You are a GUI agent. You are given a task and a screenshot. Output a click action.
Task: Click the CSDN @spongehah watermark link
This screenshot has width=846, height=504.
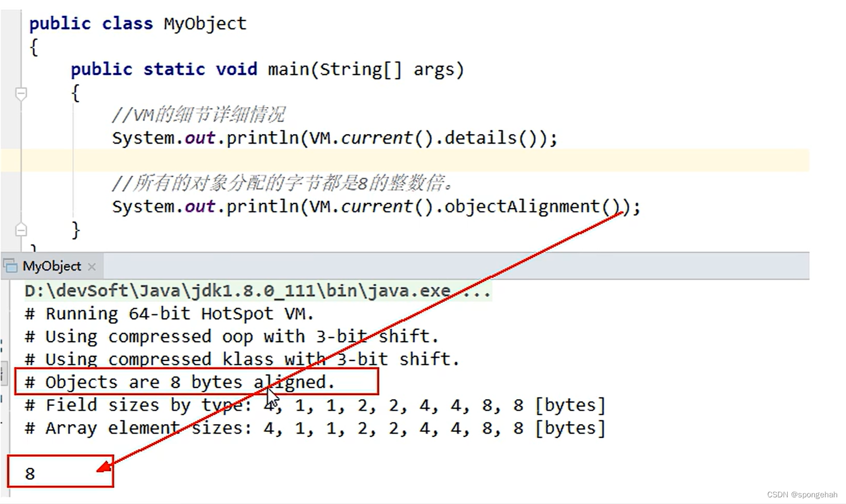[x=802, y=494]
